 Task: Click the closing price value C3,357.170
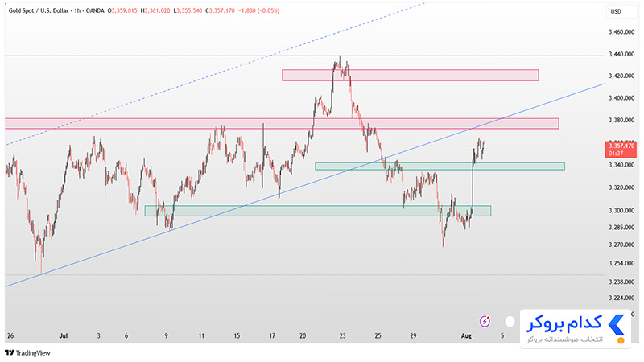(220, 10)
